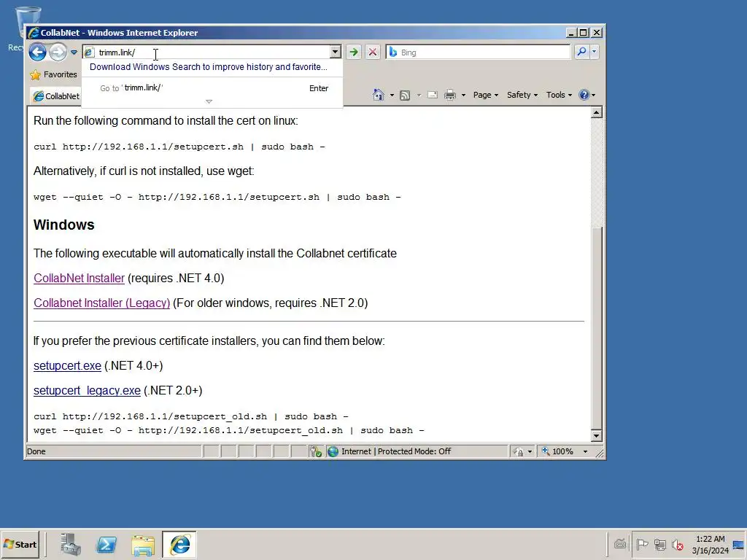Click Internet Explorer taskbar button
Image resolution: width=747 pixels, height=560 pixels.
click(x=179, y=544)
